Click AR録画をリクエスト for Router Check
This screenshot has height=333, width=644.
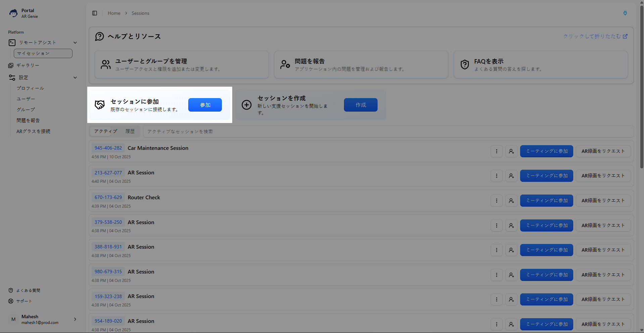tap(603, 201)
